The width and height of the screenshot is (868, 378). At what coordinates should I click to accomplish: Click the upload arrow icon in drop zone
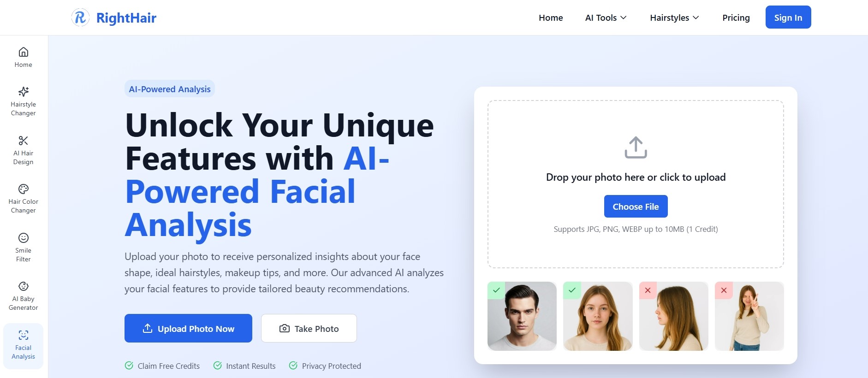coord(636,148)
